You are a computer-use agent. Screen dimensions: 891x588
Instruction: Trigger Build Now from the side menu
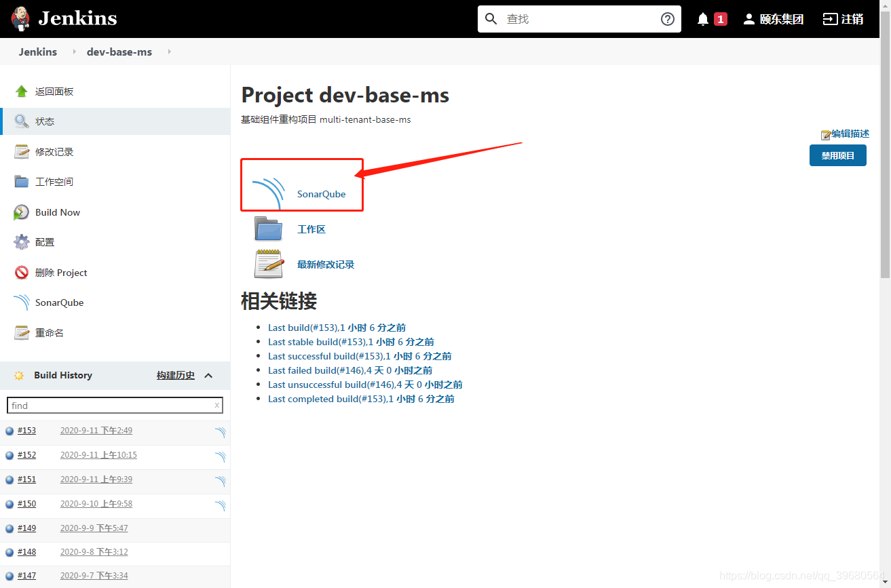[58, 212]
